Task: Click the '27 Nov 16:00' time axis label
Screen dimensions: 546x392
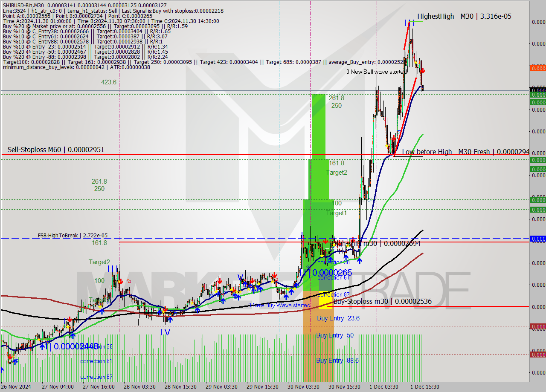Action: click(98, 387)
